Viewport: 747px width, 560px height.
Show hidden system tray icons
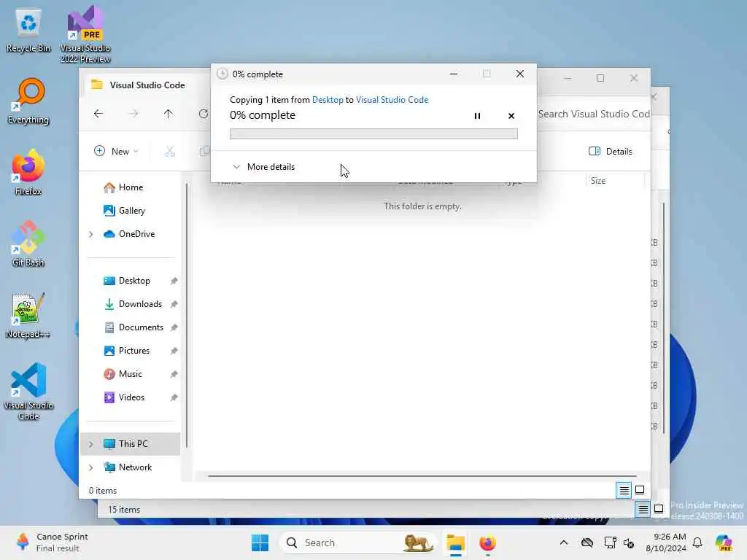pyautogui.click(x=564, y=542)
